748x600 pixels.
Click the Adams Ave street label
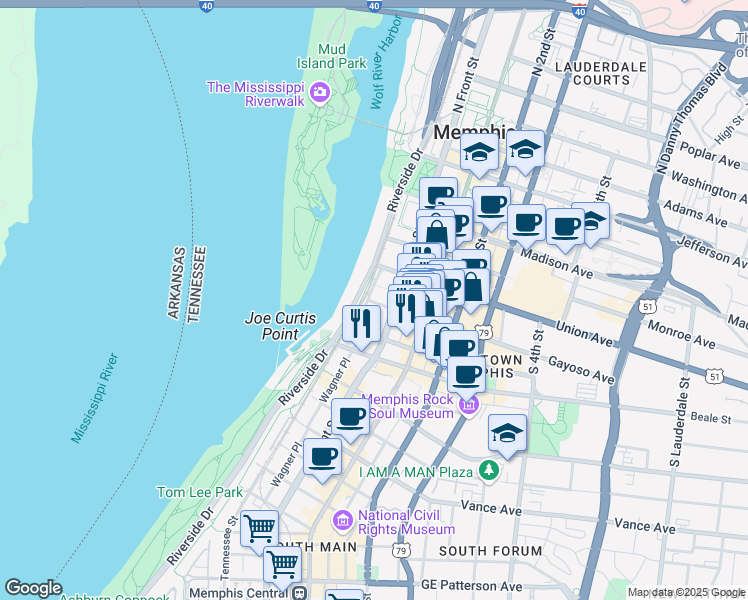[x=695, y=213]
